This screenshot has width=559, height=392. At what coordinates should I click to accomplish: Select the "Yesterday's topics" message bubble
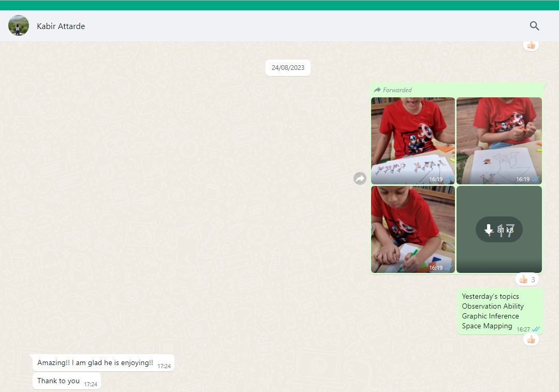[x=492, y=311]
